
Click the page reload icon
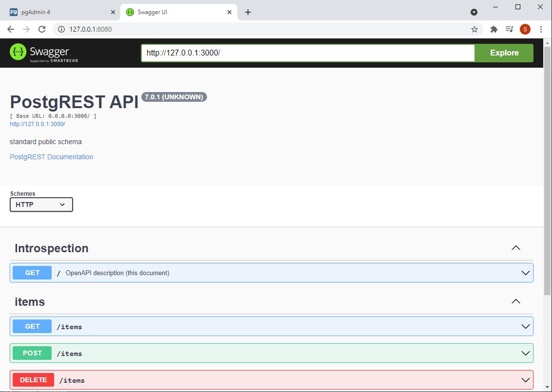pyautogui.click(x=42, y=29)
